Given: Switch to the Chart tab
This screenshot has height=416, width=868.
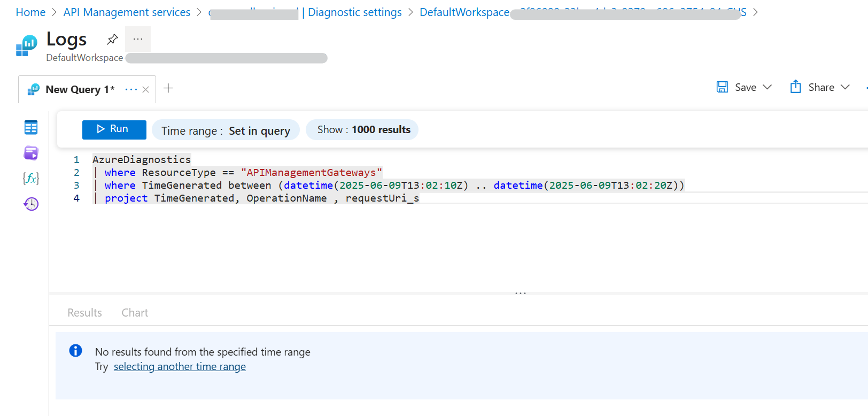Looking at the screenshot, I should [135, 313].
